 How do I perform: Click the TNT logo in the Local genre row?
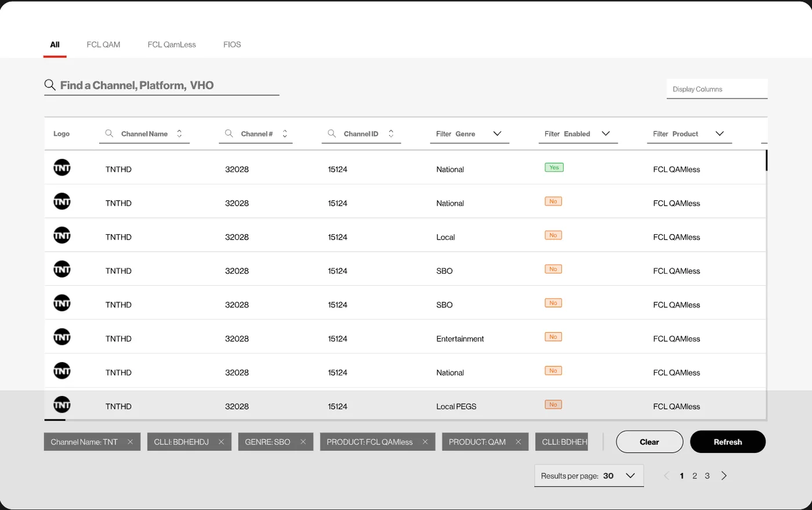[x=62, y=236]
